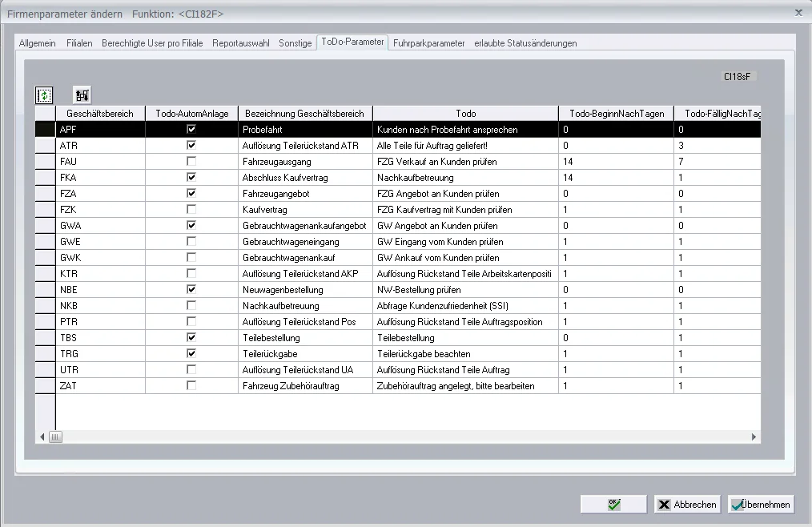The width and height of the screenshot is (812, 527).
Task: Click the 'Gebrauchtwagenankaufangebot' cell
Action: click(x=305, y=226)
